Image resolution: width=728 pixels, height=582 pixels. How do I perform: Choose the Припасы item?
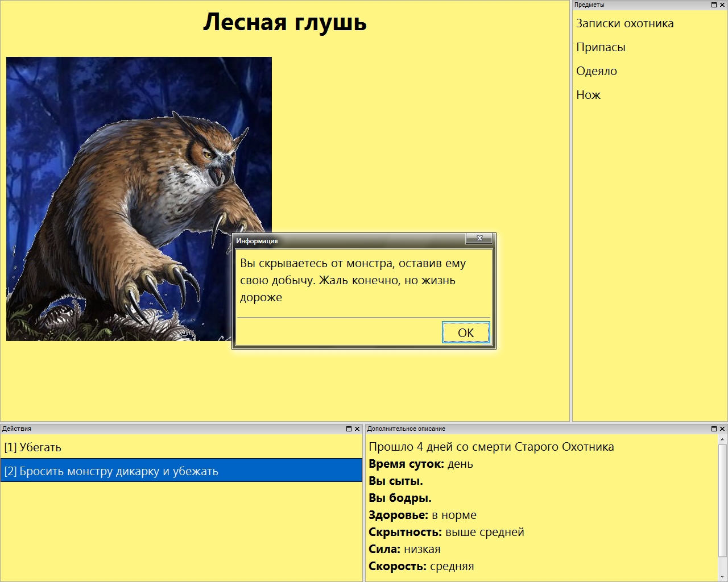601,47
